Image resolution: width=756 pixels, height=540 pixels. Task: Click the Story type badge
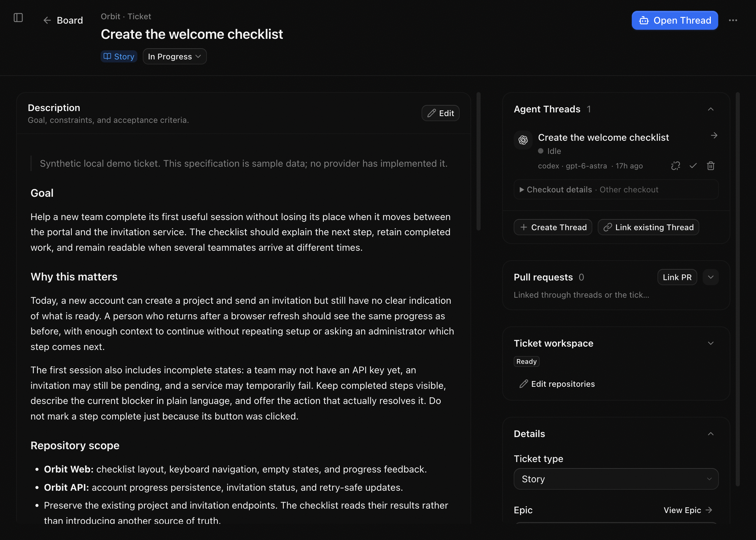click(119, 56)
